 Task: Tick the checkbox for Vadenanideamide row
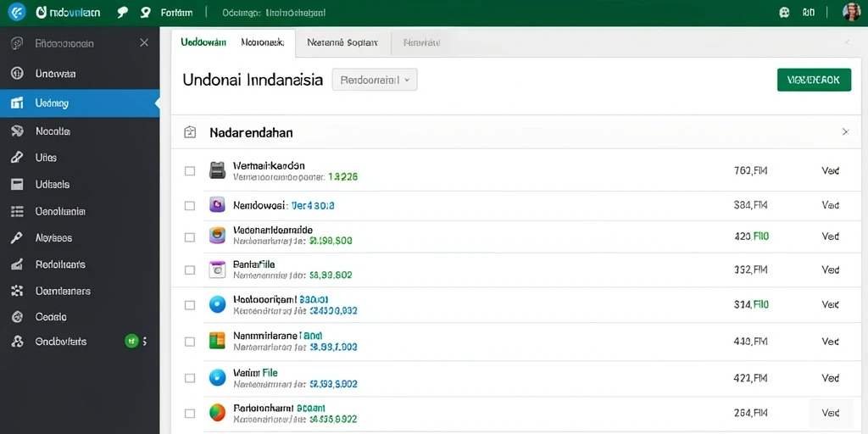tap(190, 237)
